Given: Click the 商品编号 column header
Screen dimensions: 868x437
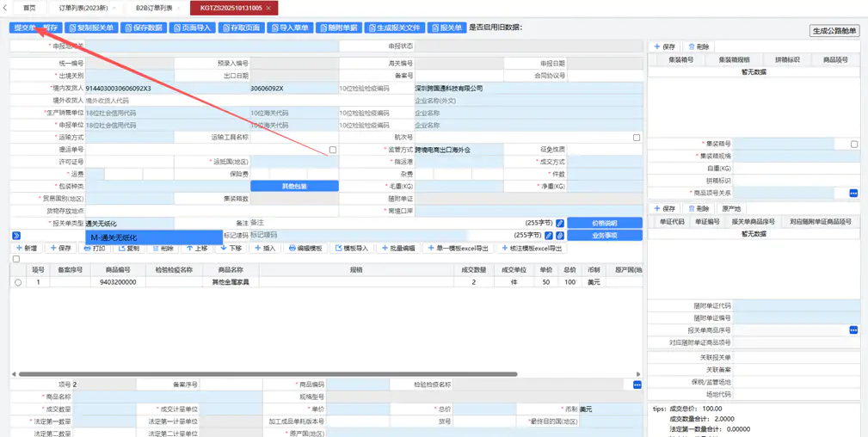Looking at the screenshot, I should [x=119, y=270].
